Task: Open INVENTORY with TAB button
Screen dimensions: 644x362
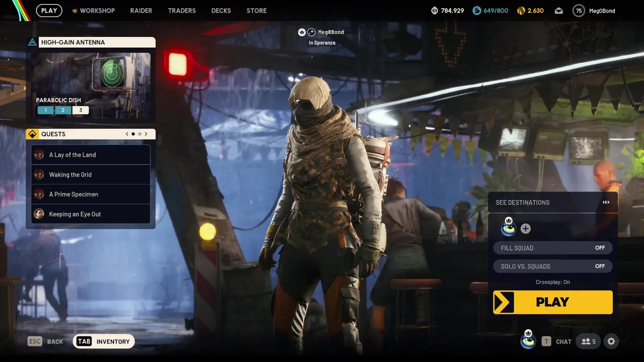Action: pyautogui.click(x=104, y=341)
